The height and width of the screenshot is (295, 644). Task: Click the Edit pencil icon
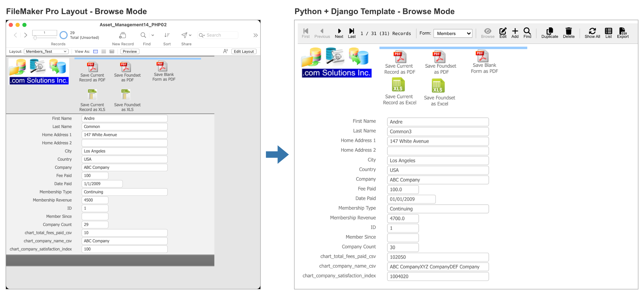click(503, 31)
